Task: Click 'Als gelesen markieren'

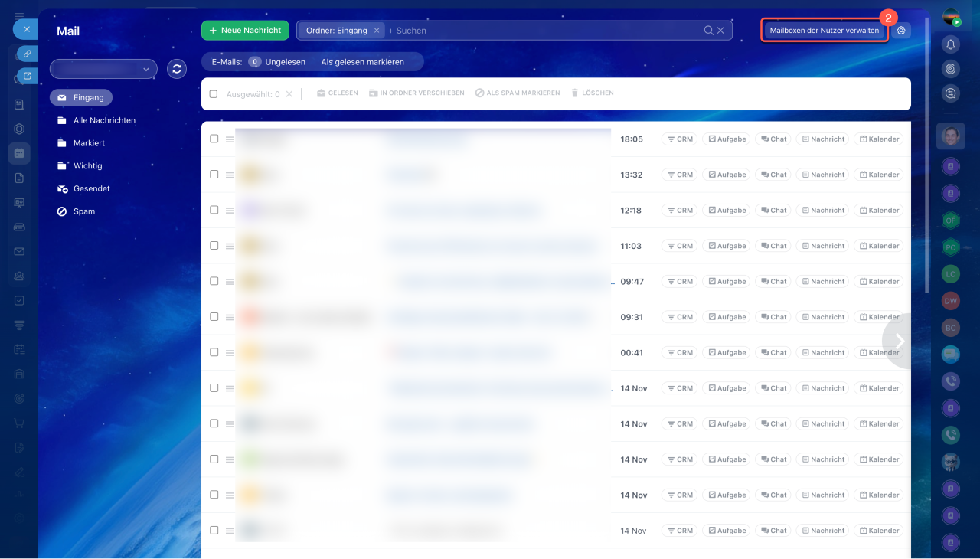Action: [363, 62]
